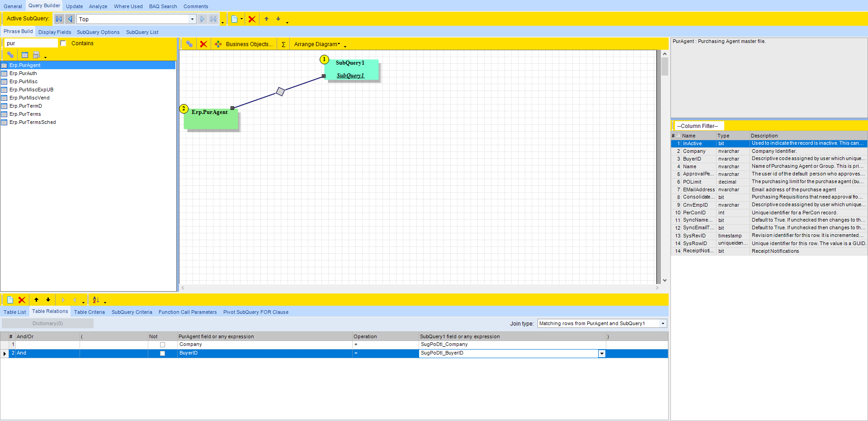Screen dimensions: 868x421
Task: Click the search field containing pur
Action: point(31,43)
